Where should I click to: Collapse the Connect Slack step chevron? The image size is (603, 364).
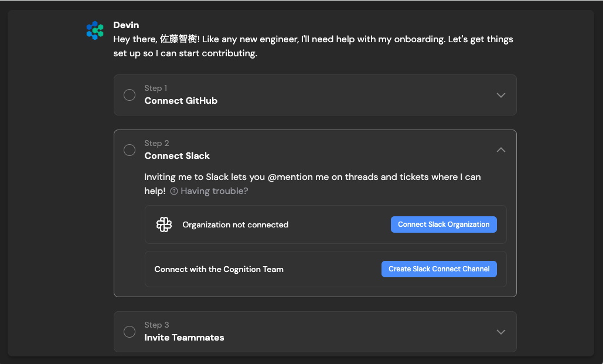pyautogui.click(x=500, y=149)
